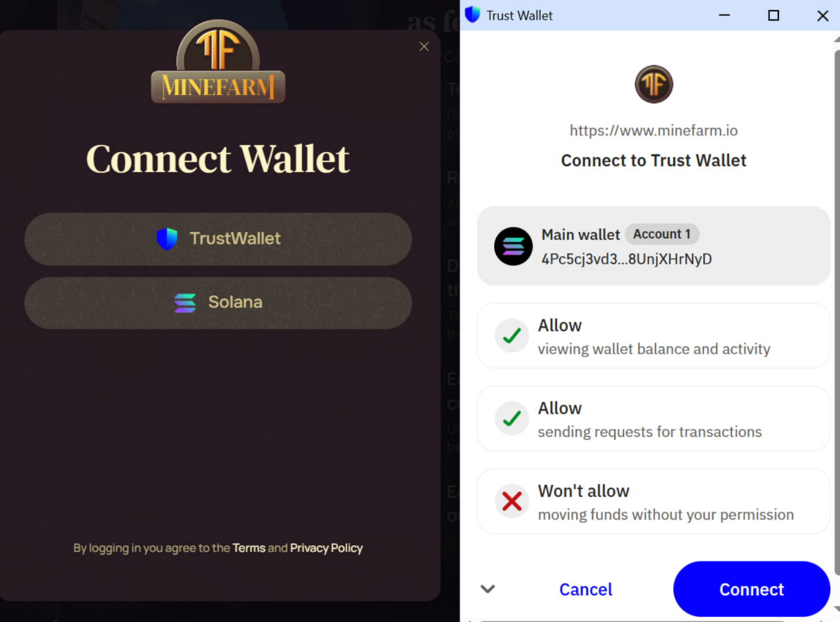Click the Solana icon in the Solana button
The height and width of the screenshot is (622, 840).
click(185, 303)
